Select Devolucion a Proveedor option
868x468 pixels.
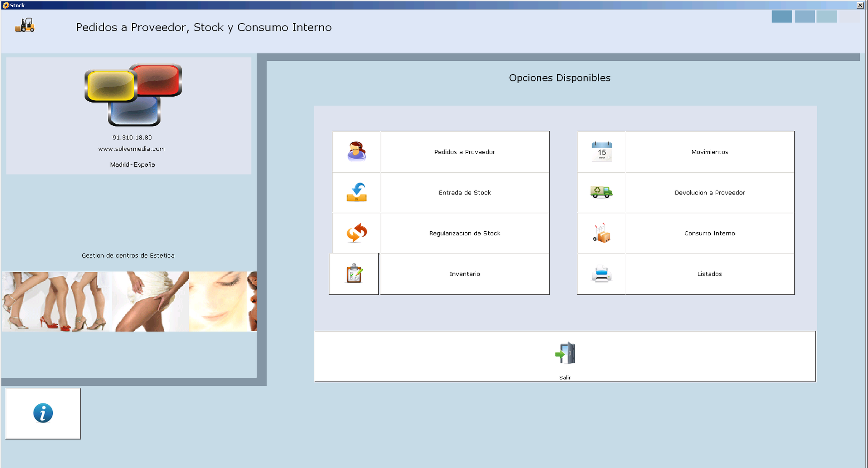pos(709,193)
